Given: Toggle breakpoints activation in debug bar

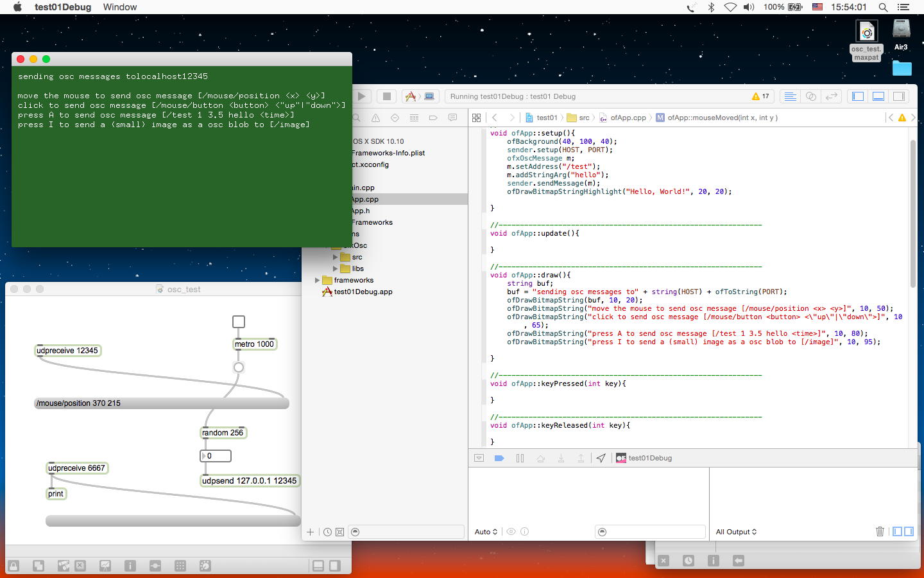Looking at the screenshot, I should 499,458.
